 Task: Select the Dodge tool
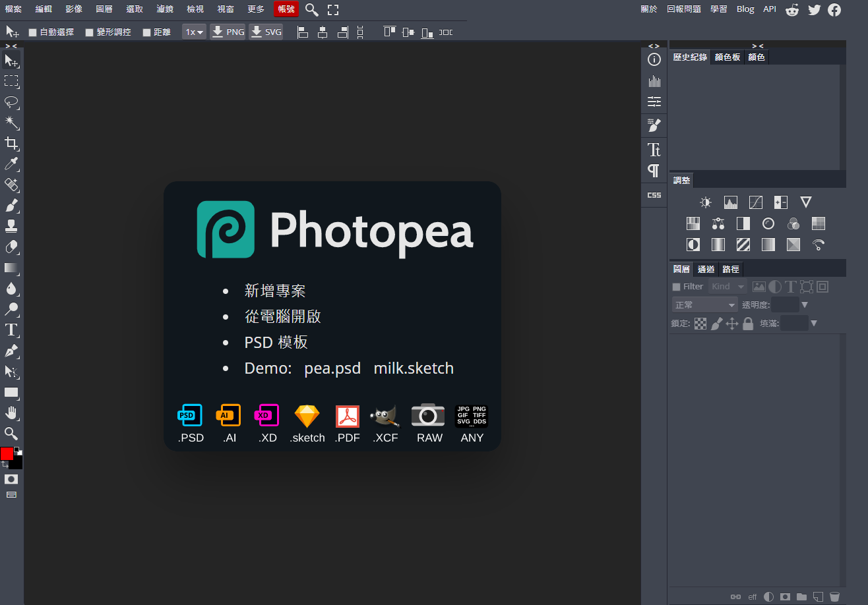(x=11, y=309)
